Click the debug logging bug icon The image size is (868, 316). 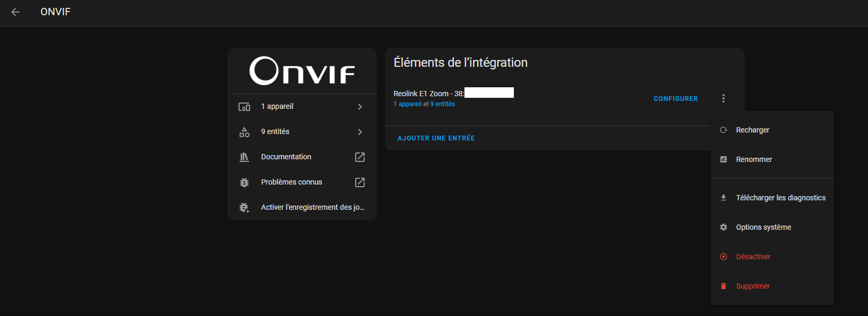(x=244, y=208)
